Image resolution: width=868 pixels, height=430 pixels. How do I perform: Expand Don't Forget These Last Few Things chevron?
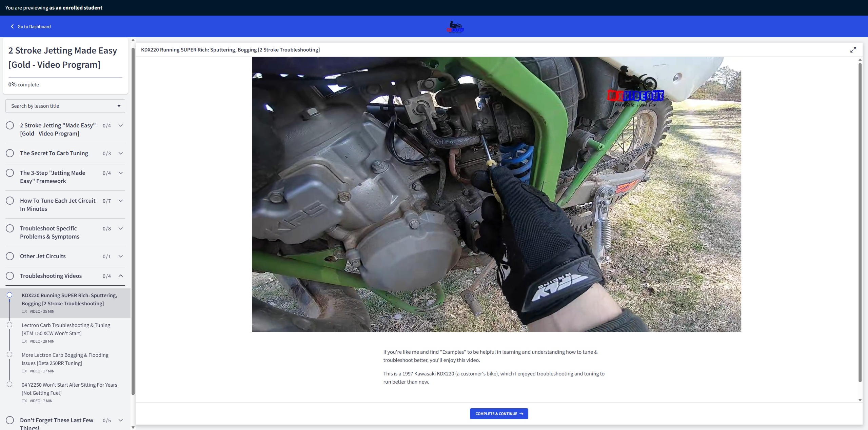[x=120, y=420]
